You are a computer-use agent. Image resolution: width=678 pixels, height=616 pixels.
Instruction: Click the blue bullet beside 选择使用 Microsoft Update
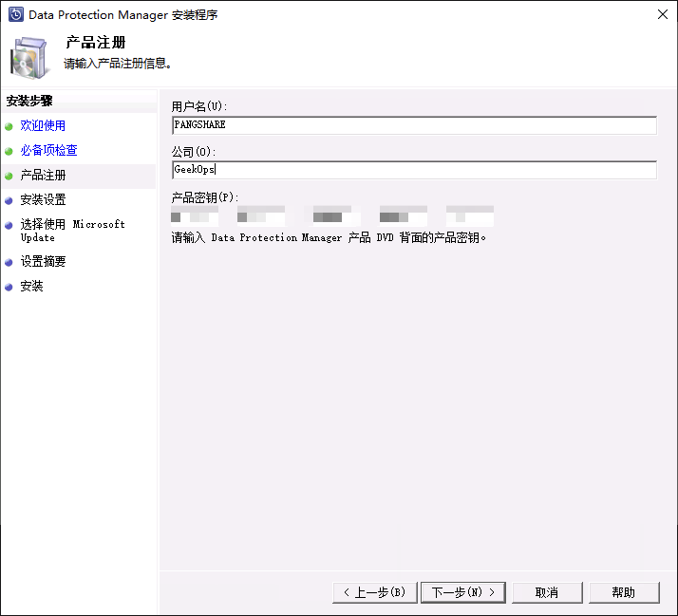pyautogui.click(x=9, y=225)
